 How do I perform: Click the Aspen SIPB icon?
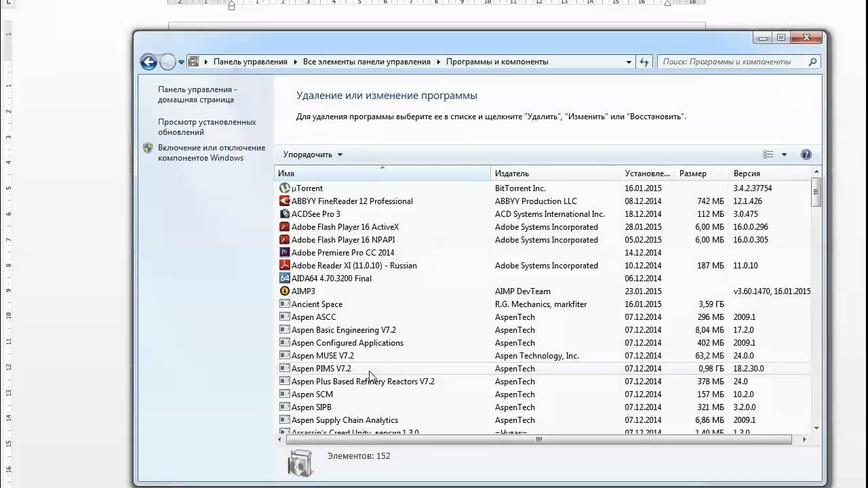tap(285, 407)
